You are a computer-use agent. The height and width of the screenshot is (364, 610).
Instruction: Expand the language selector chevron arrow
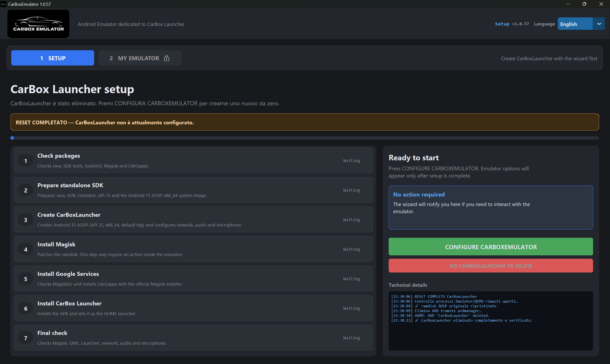point(599,24)
